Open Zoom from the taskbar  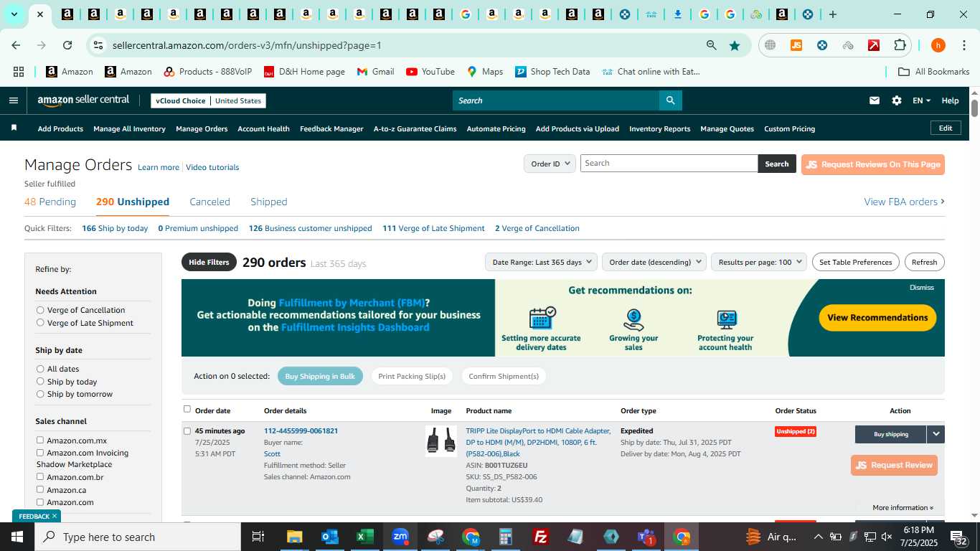[x=400, y=537]
